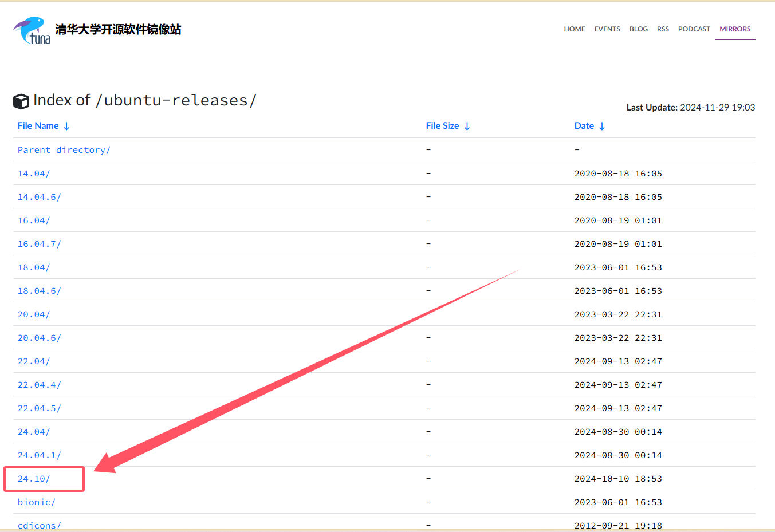Click the TUNA fish logo
This screenshot has height=532, width=775.
[x=32, y=30]
